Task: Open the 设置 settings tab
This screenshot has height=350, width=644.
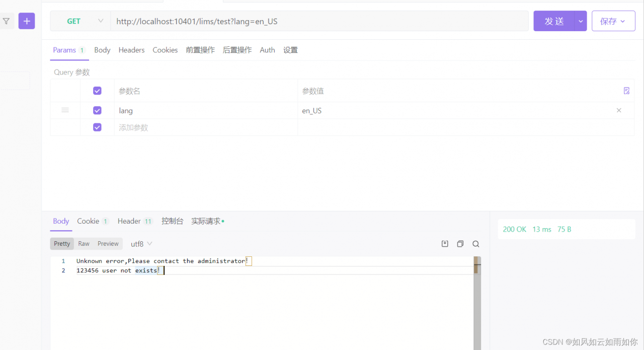Action: point(290,50)
